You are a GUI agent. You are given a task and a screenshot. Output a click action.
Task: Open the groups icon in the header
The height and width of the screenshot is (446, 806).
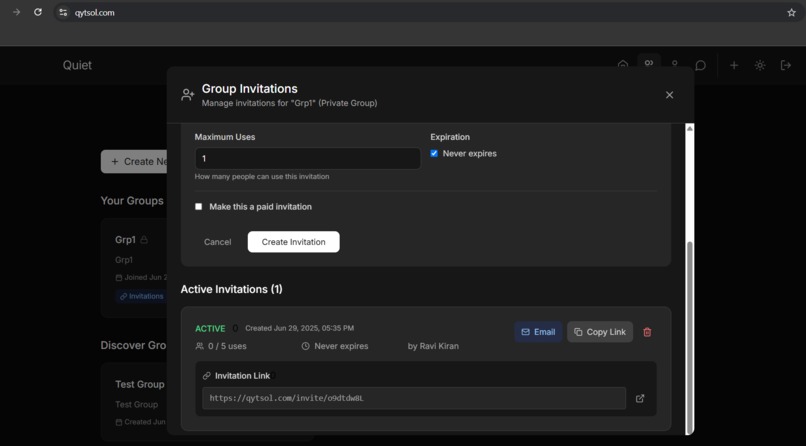click(x=649, y=64)
